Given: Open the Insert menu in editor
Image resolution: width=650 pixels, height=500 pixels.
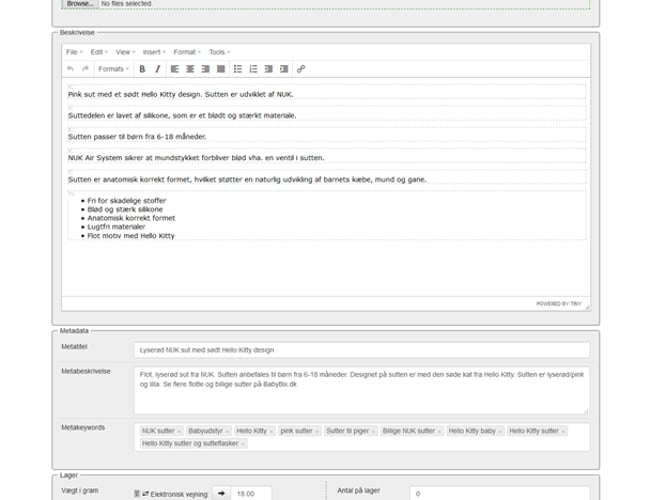Looking at the screenshot, I should tap(153, 52).
